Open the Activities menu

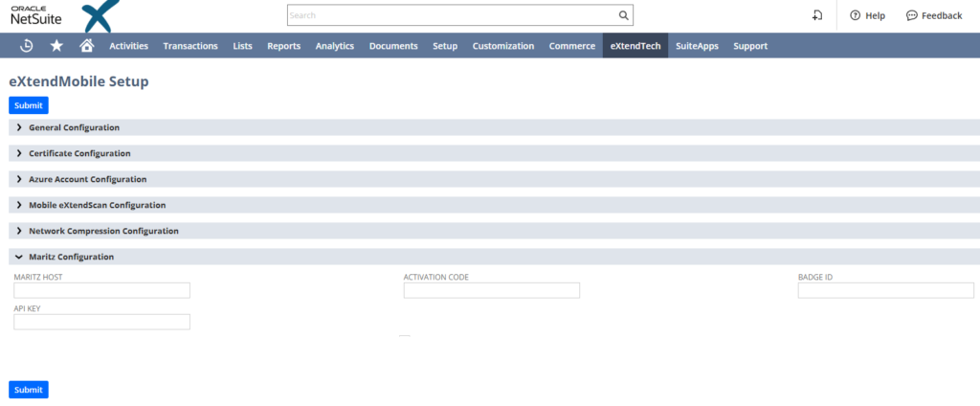(129, 46)
